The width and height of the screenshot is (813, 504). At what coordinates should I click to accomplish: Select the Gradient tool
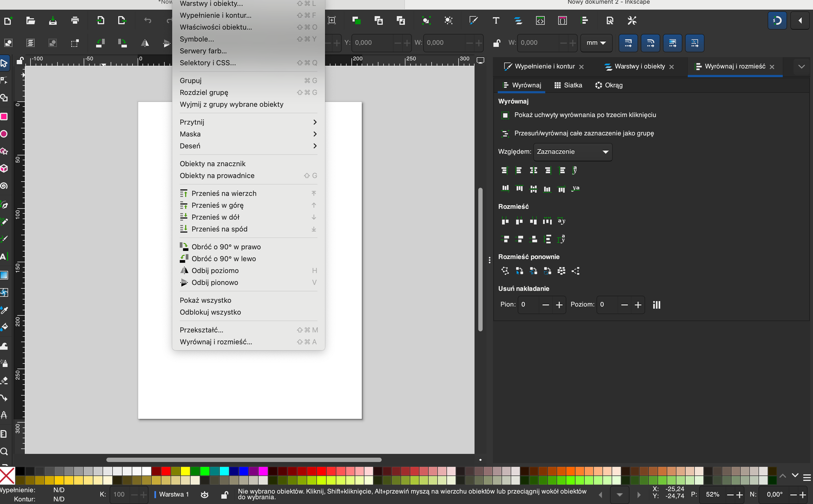[x=4, y=275]
